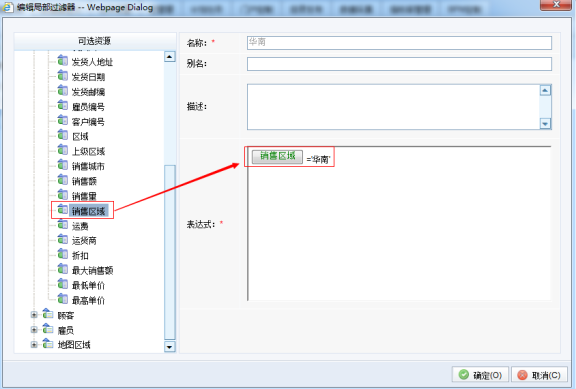Click the 别名 input field
This screenshot has width=576, height=389.
pos(399,64)
